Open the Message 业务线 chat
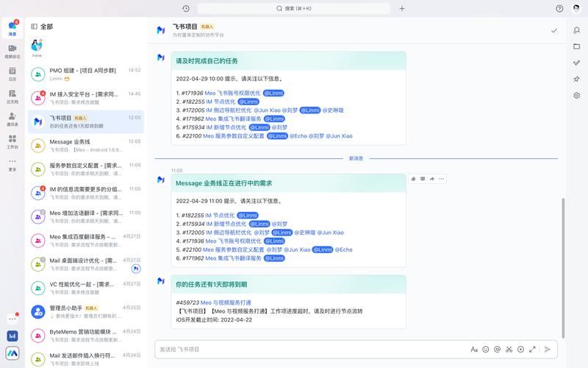 pyautogui.click(x=86, y=145)
